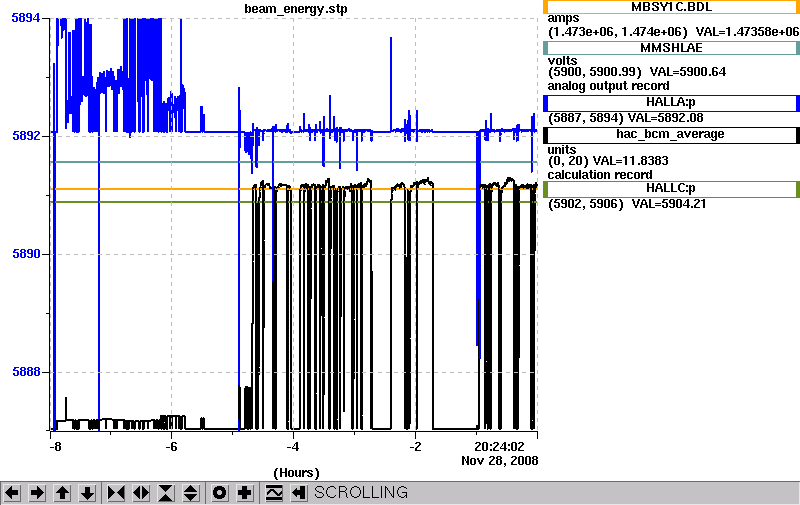
Task: Click the 5892 y-axis label
Action: click(x=26, y=136)
